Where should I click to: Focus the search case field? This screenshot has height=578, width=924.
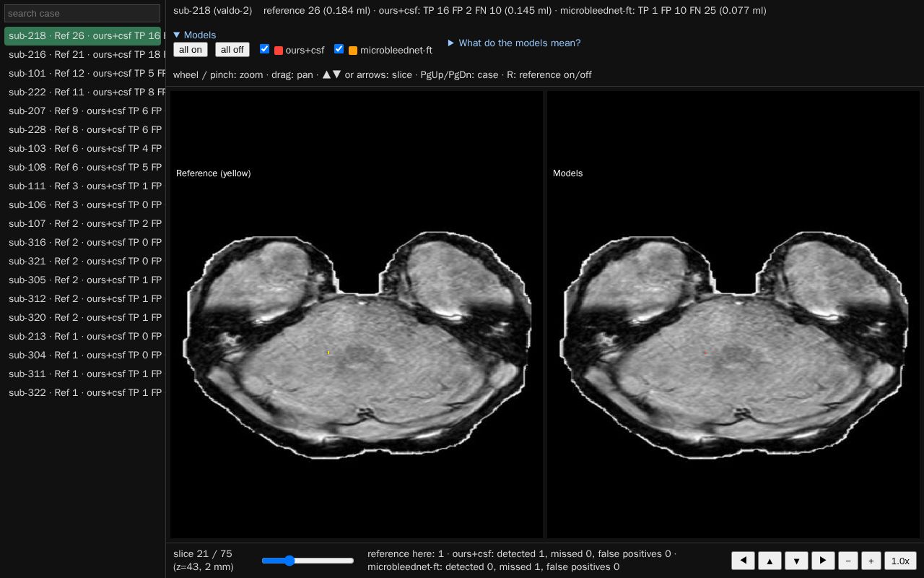(x=82, y=13)
